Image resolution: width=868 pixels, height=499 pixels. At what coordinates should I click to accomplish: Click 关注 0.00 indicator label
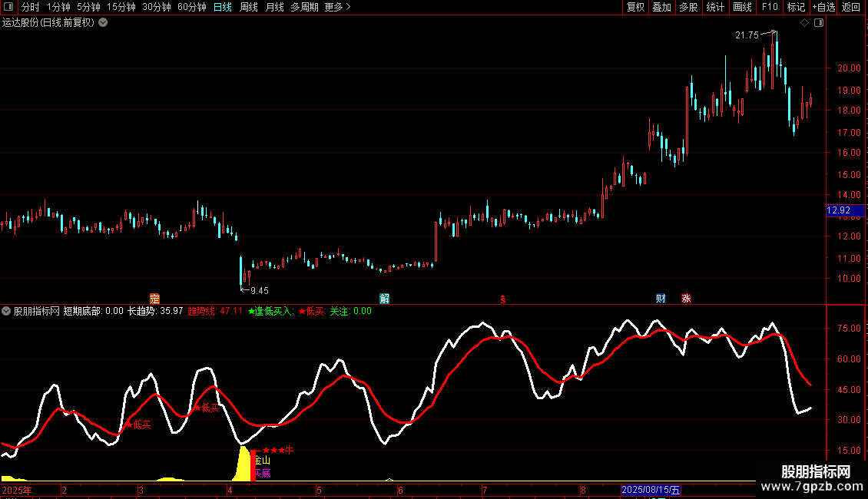point(351,311)
